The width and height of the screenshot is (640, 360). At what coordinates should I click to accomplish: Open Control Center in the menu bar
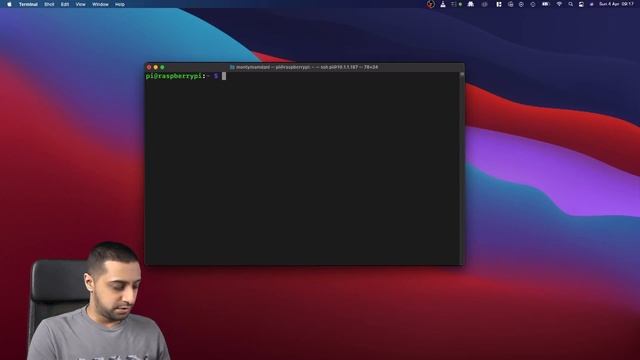(x=581, y=4)
